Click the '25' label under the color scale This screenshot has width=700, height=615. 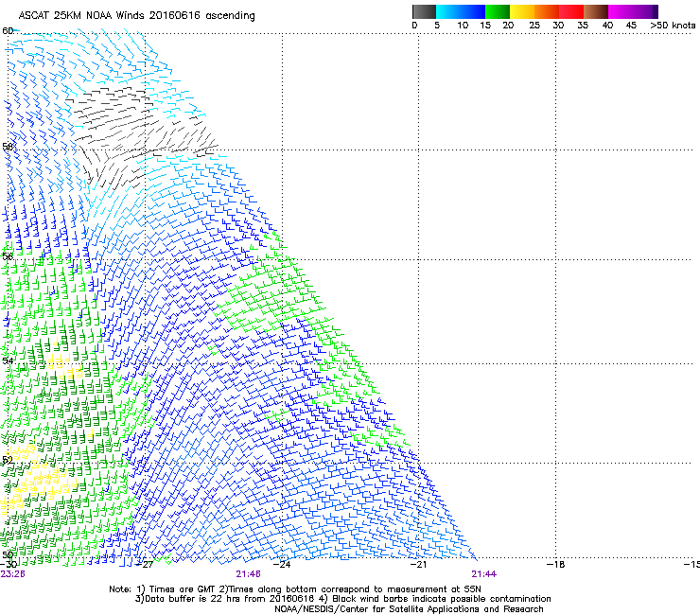point(534,26)
